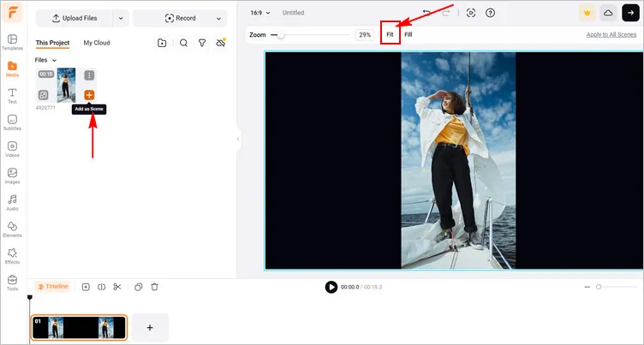
Task: Click the export arrow button
Action: click(630, 13)
